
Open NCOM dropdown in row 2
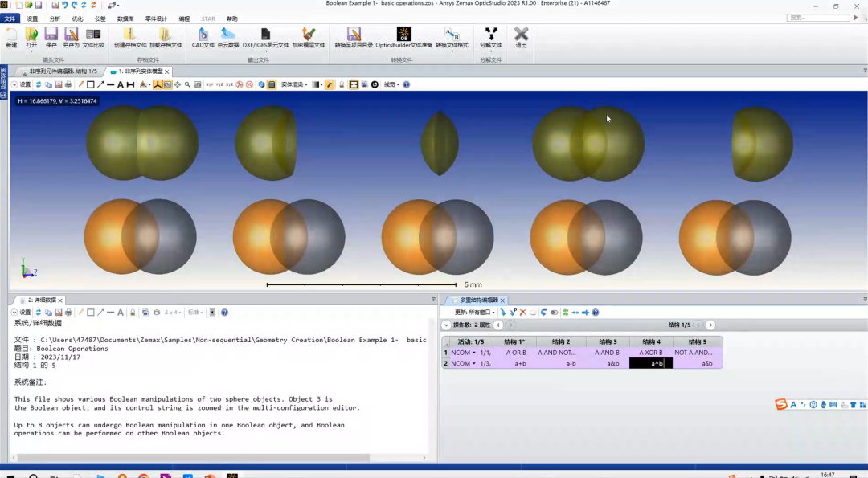(474, 364)
